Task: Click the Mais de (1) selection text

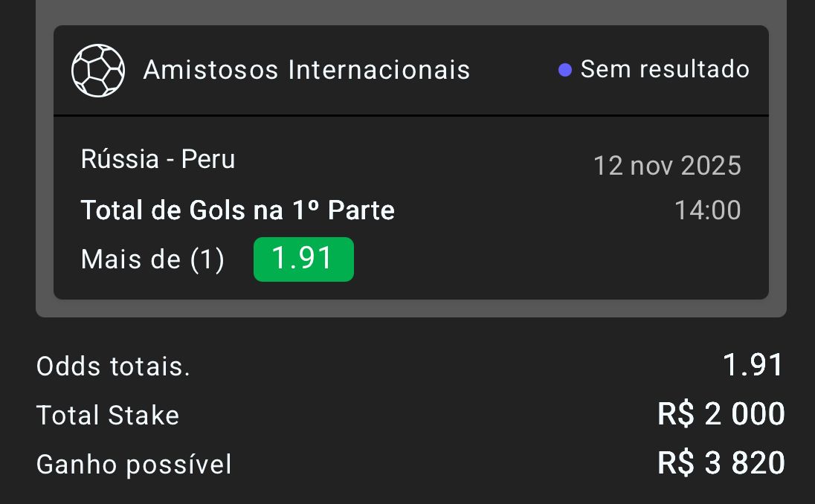Action: point(152,259)
